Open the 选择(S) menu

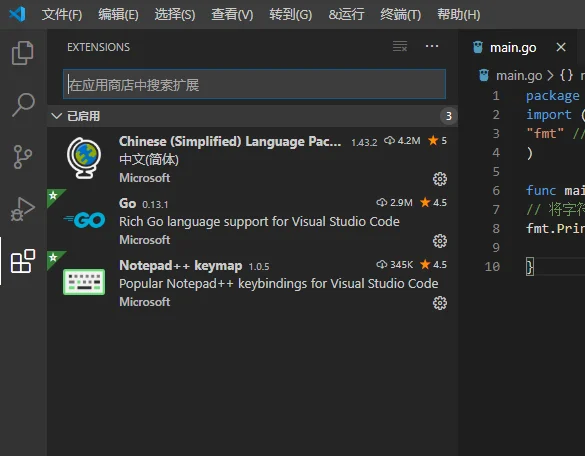[175, 15]
